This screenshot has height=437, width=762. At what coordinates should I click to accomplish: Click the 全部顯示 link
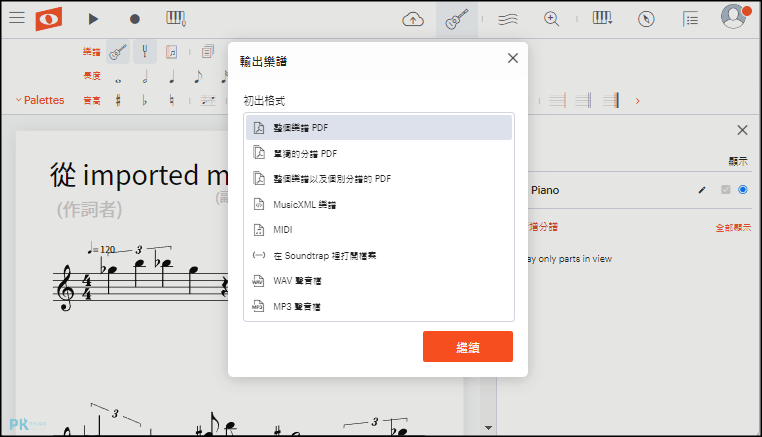(733, 227)
